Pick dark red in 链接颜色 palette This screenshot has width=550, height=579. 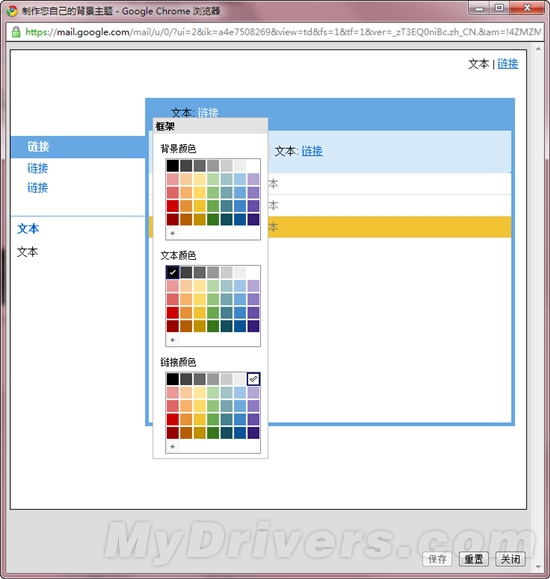pos(172,433)
